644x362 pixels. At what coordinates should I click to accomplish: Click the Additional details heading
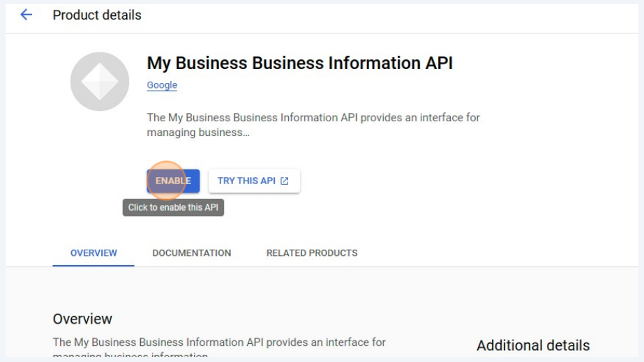[533, 345]
